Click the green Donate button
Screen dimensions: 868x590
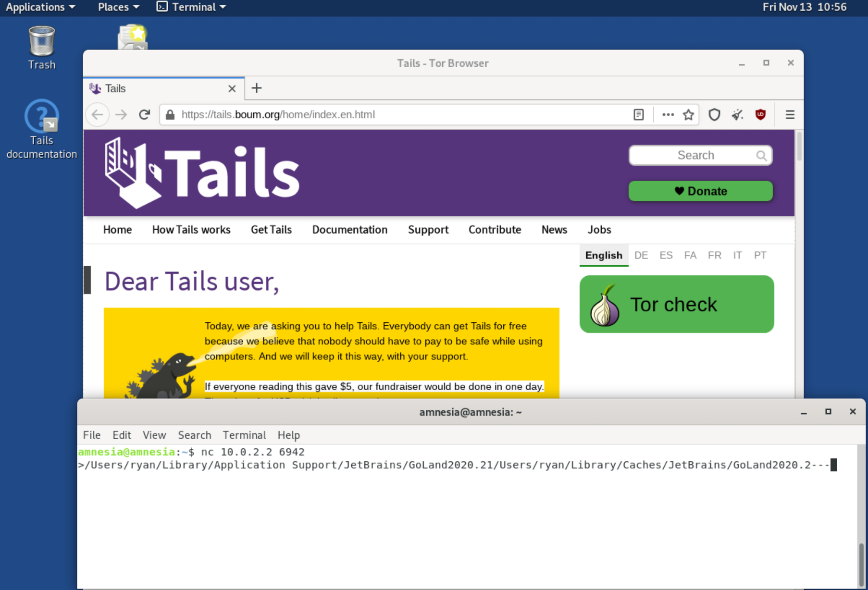(x=700, y=191)
